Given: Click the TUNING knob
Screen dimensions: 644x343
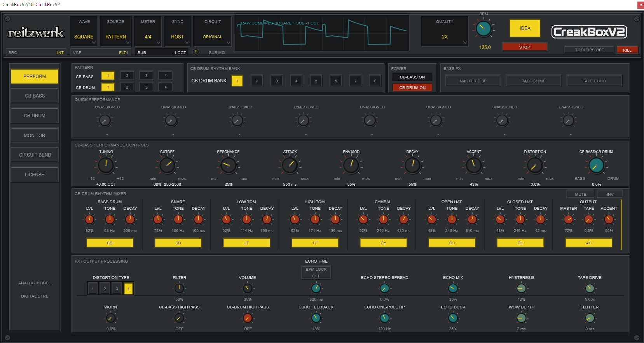Looking at the screenshot, I should (x=106, y=165).
